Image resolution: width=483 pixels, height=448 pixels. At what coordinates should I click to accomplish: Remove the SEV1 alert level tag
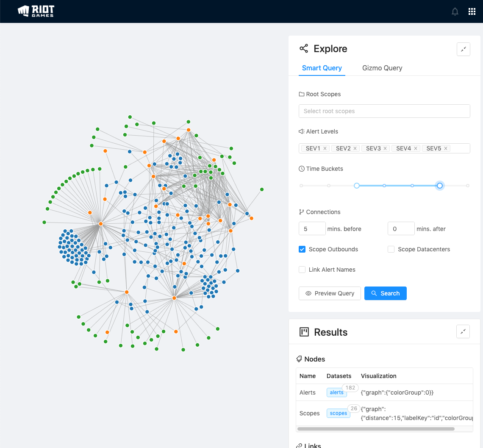click(x=325, y=148)
